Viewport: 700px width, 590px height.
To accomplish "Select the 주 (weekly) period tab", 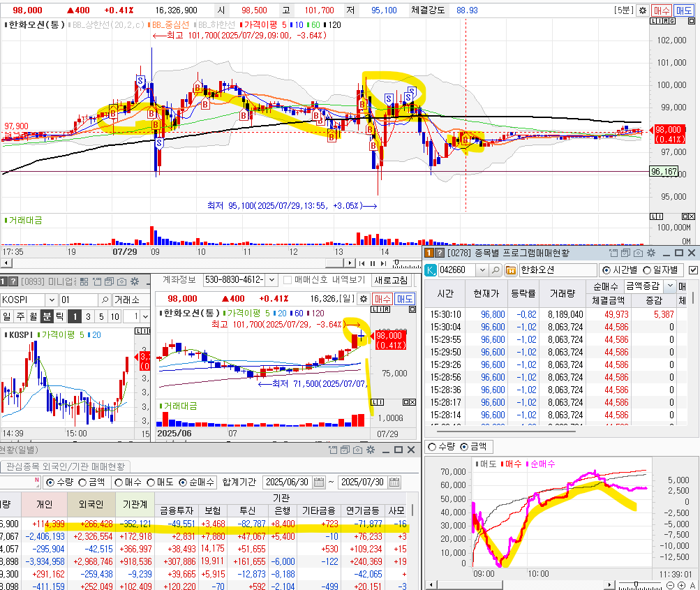I will tap(20, 317).
